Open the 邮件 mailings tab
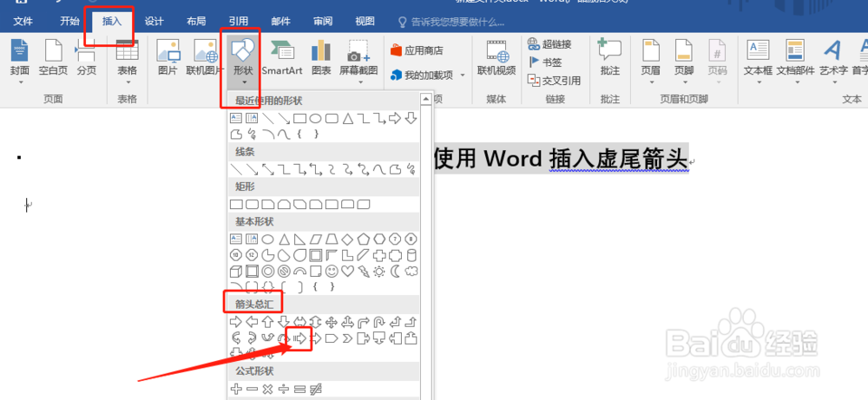The image size is (868, 400). click(280, 22)
